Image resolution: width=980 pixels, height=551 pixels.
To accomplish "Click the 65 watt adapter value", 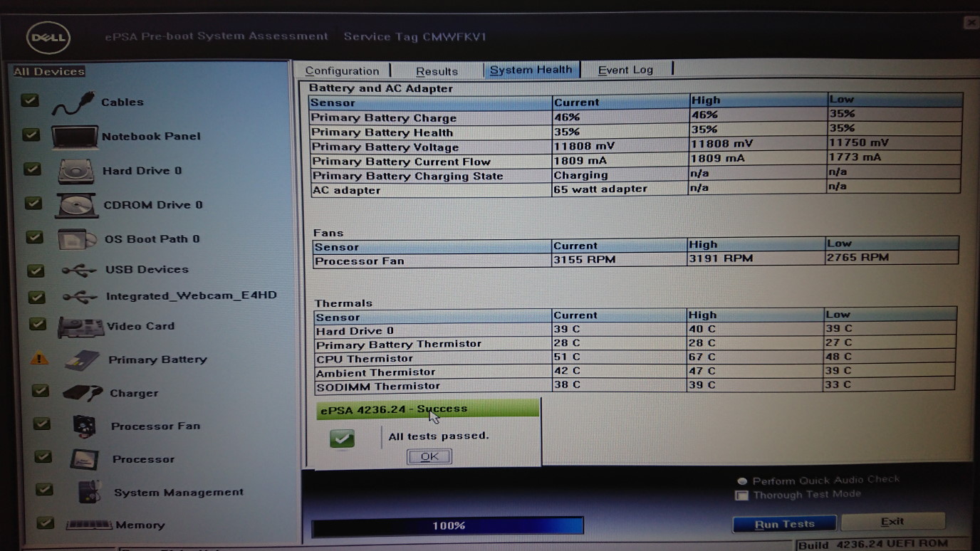I will (x=600, y=189).
